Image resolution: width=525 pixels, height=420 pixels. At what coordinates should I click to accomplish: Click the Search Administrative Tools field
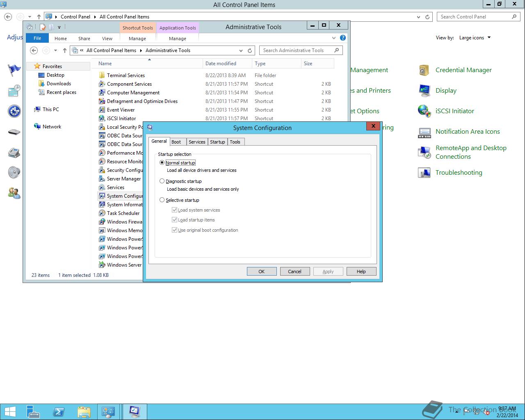(x=301, y=50)
